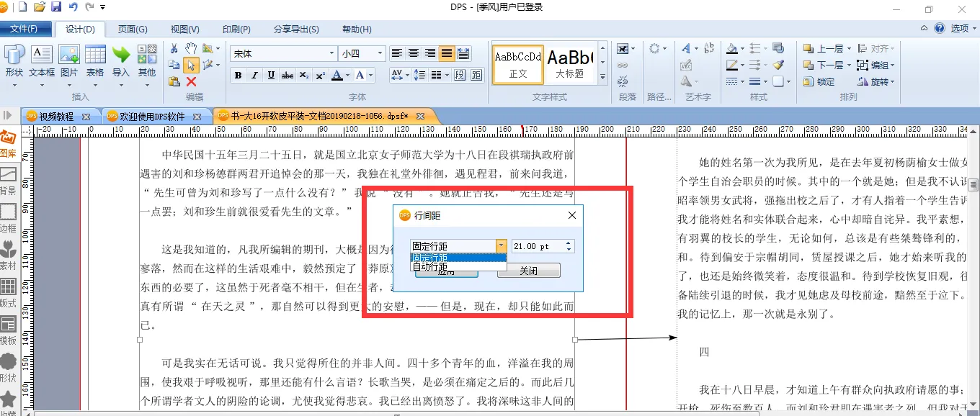Viewport: 980px width, 416px height.
Task: Switch to the 印刷(P) ribbon tab
Action: [x=236, y=29]
